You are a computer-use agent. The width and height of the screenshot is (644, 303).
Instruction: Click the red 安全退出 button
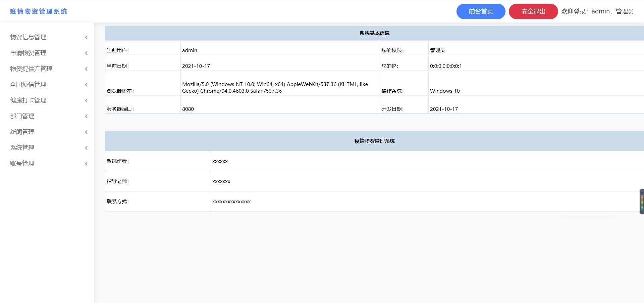(533, 11)
